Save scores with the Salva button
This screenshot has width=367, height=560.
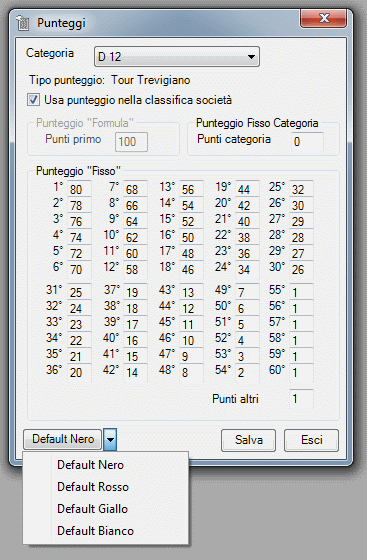click(248, 440)
